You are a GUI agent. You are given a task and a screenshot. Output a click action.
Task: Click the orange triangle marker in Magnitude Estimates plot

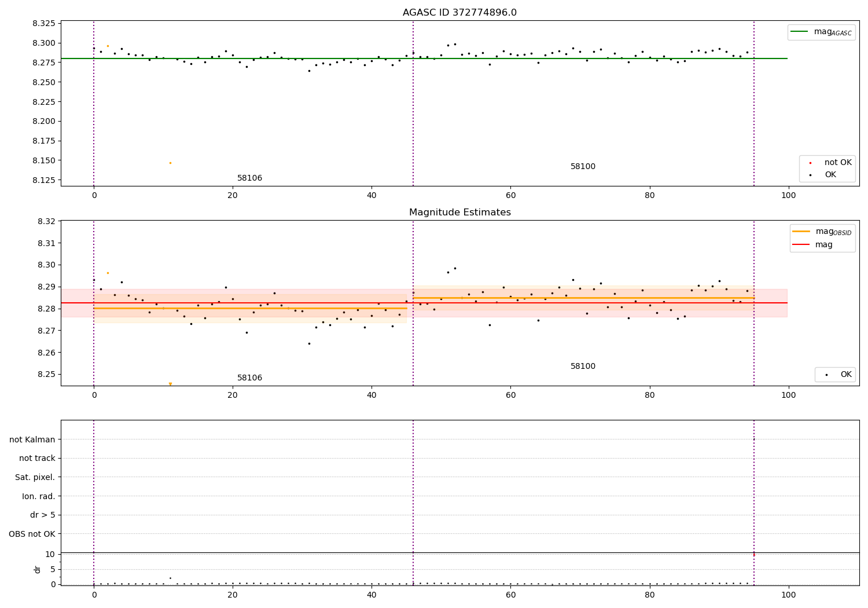point(170,384)
